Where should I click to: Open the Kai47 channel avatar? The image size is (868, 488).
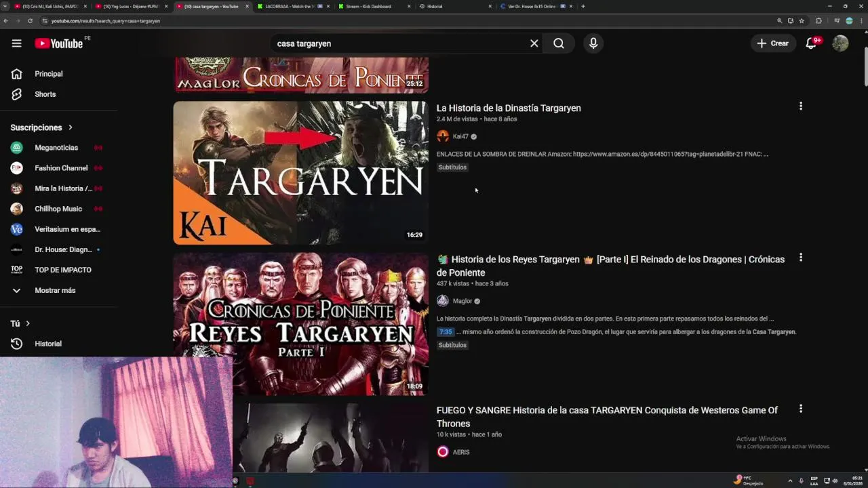coord(443,136)
